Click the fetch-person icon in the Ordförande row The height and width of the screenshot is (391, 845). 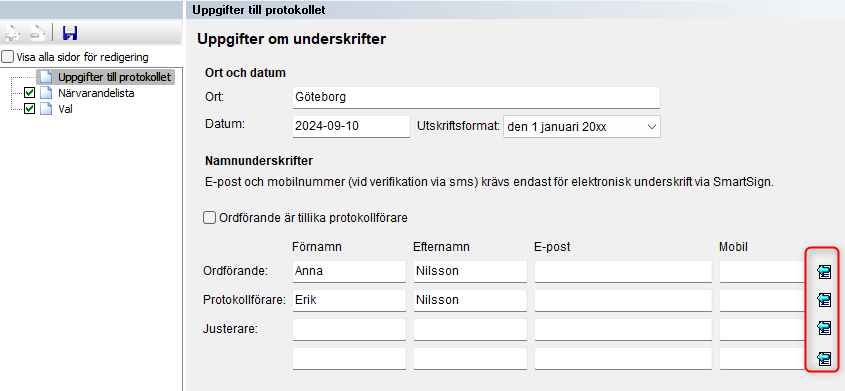824,272
